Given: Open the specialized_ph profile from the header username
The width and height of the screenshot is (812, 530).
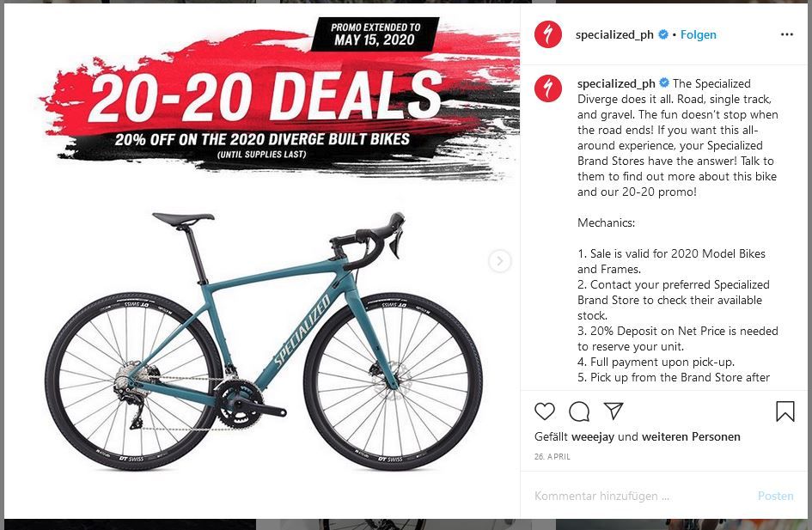Looking at the screenshot, I should pyautogui.click(x=614, y=34).
